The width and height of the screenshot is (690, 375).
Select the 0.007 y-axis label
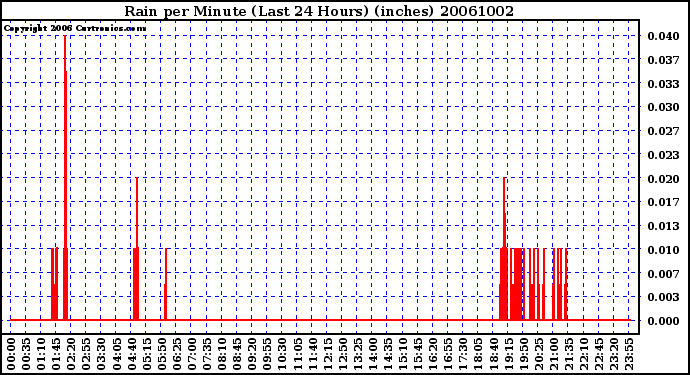[x=663, y=274]
